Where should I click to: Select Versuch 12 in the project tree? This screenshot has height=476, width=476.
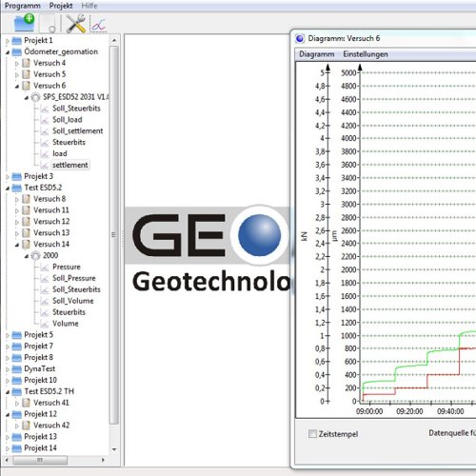pyautogui.click(x=51, y=222)
